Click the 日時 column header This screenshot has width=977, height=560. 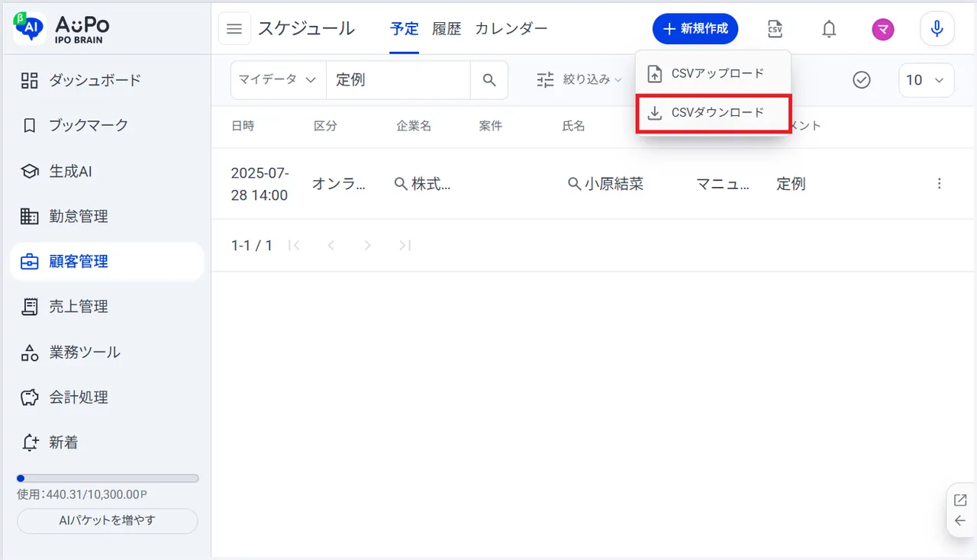point(243,126)
